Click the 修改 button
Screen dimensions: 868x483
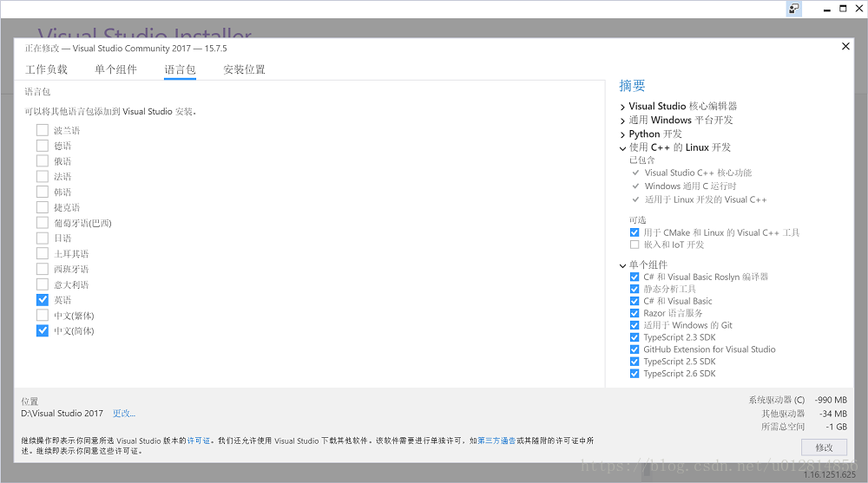click(x=825, y=447)
